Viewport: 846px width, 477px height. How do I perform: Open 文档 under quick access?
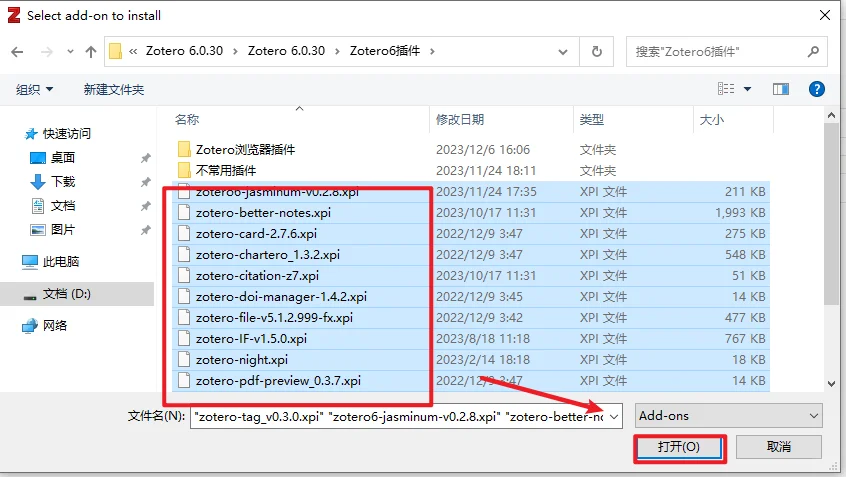(x=63, y=206)
